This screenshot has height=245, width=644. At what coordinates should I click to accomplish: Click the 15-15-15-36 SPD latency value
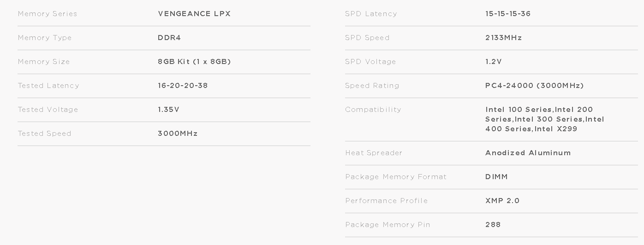508,14
